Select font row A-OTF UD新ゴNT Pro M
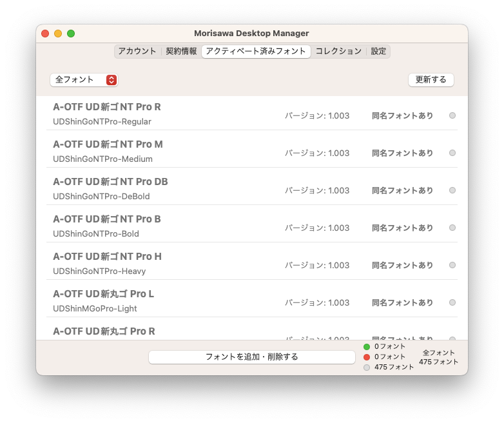 252,149
